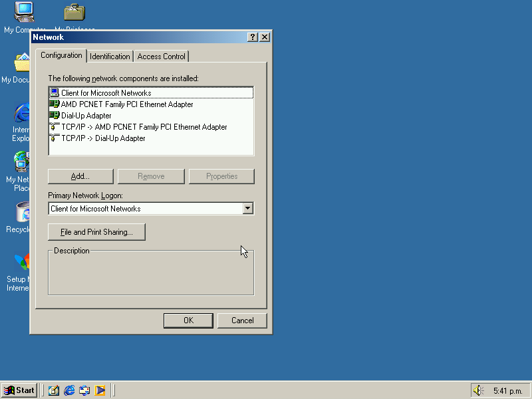Launch Internet Explorer from the quick launch bar

tap(69, 390)
